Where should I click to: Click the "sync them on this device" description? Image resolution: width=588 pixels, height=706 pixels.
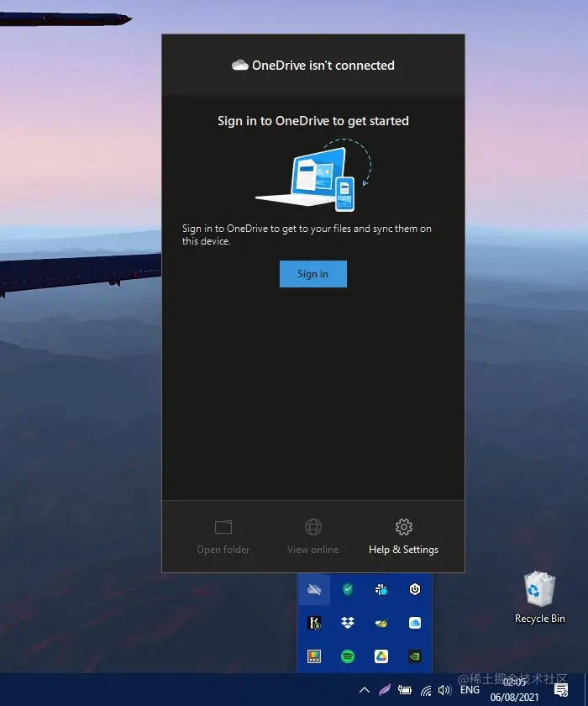pyautogui.click(x=307, y=234)
